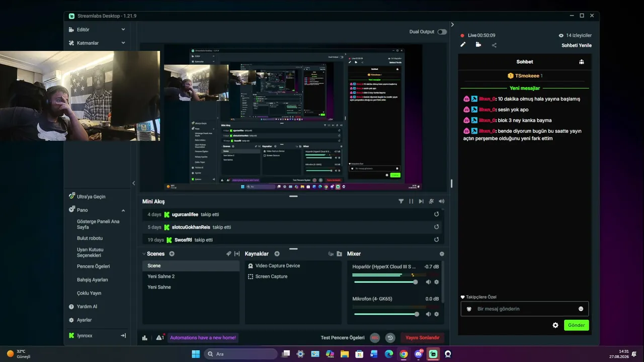Add a new source in Kaynaklar
Image resolution: width=644 pixels, height=362 pixels.
(277, 254)
